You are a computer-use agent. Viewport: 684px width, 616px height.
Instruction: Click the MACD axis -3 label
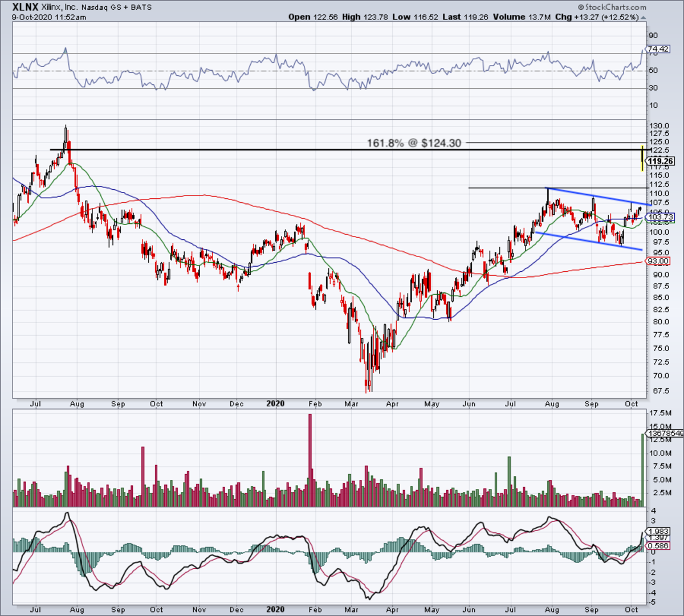point(653,582)
